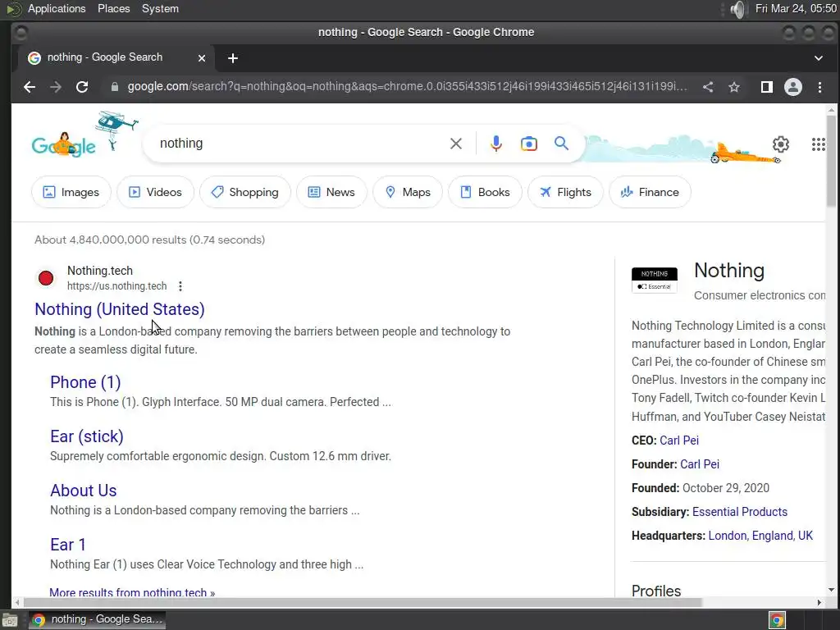Click the vertical scrollbar thumb
840x630 pixels.
pyautogui.click(x=831, y=161)
